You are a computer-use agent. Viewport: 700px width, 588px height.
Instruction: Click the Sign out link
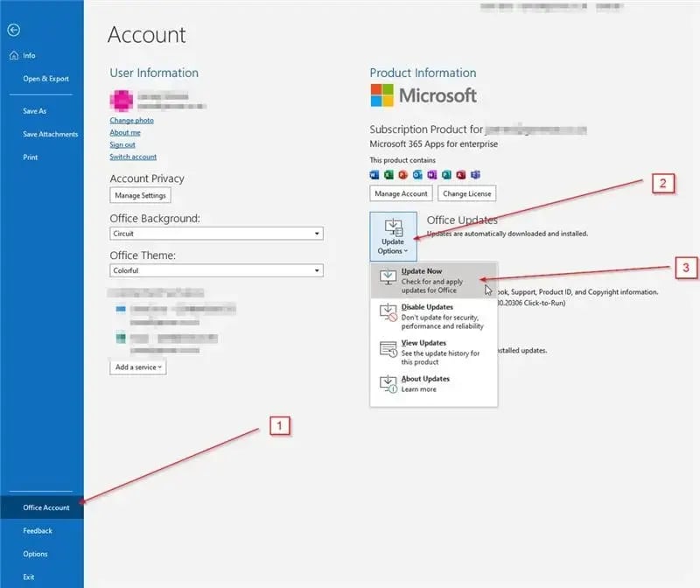(122, 144)
